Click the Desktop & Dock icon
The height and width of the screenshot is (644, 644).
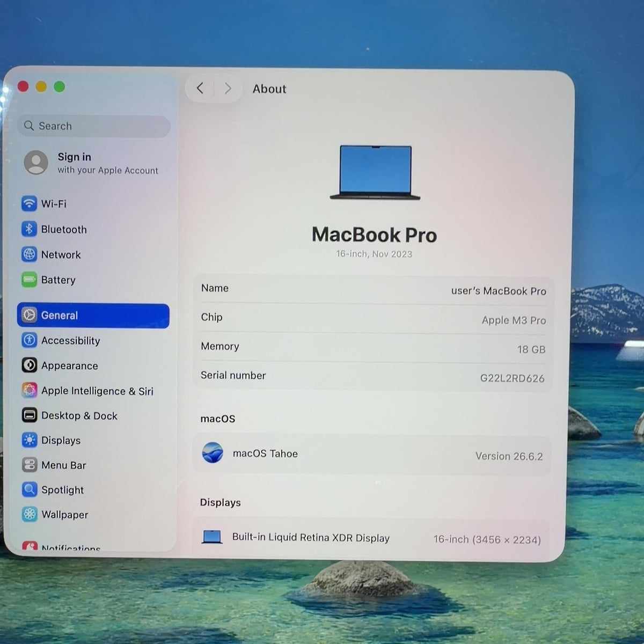pyautogui.click(x=29, y=415)
